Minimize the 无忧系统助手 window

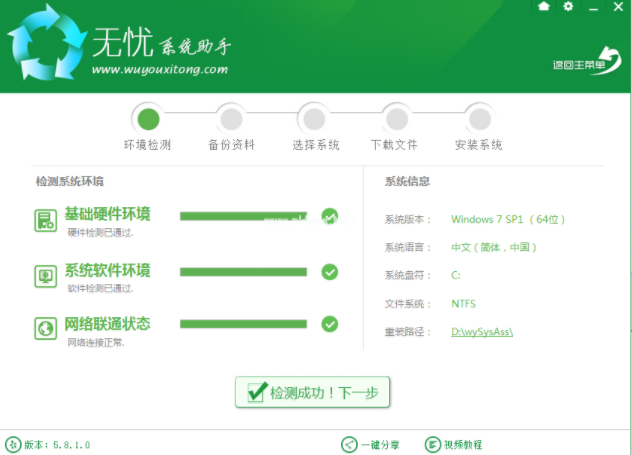coord(593,9)
